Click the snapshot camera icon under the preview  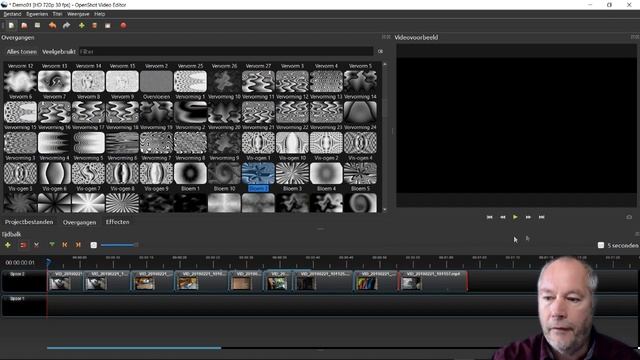[629, 217]
